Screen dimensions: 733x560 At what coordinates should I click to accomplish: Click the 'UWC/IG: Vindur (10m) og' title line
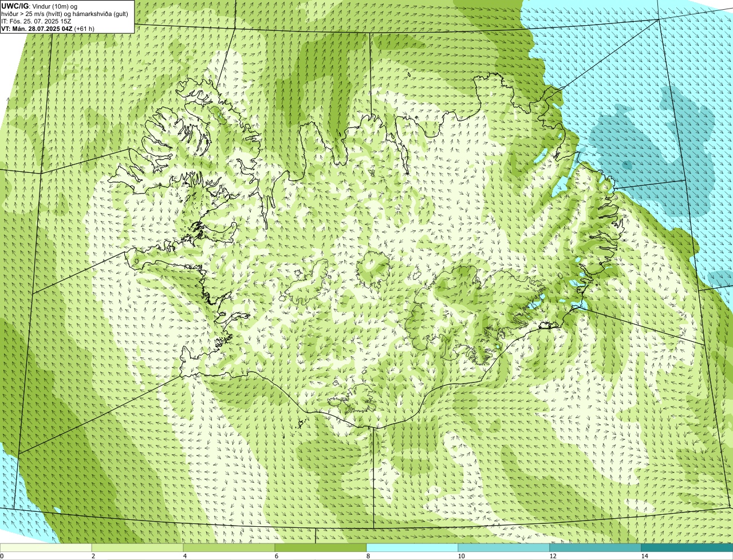tap(39, 6)
